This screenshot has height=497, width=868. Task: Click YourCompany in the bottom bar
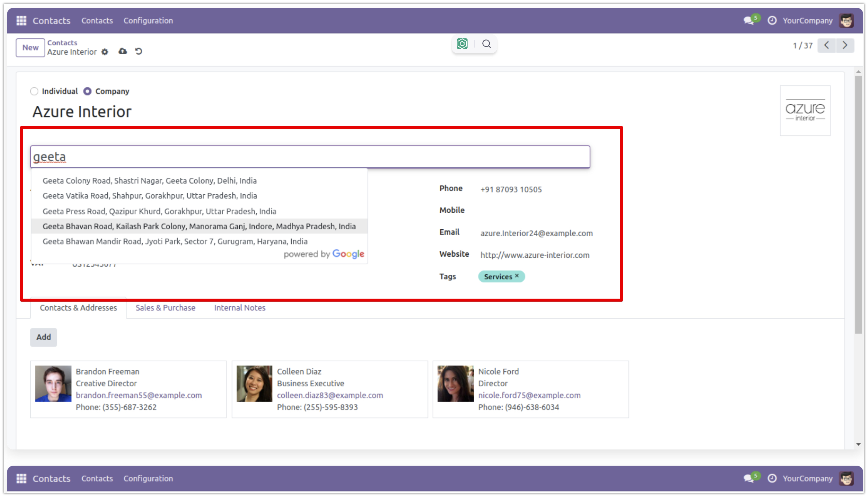808,479
